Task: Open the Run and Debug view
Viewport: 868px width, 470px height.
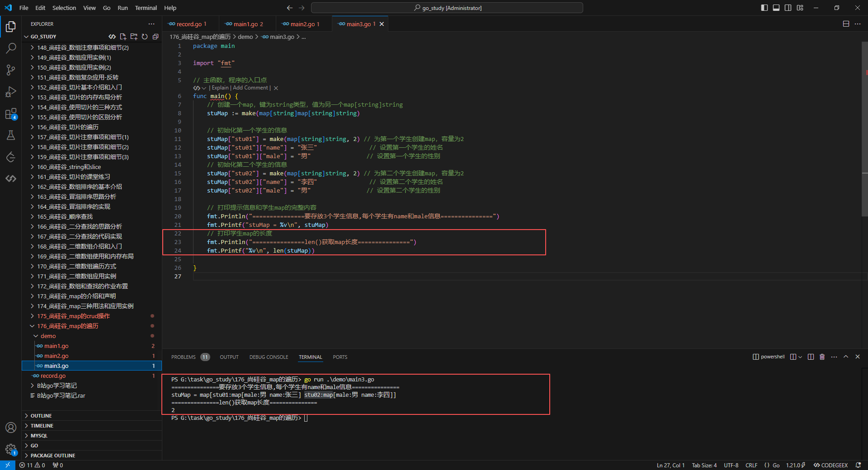Action: [11, 92]
